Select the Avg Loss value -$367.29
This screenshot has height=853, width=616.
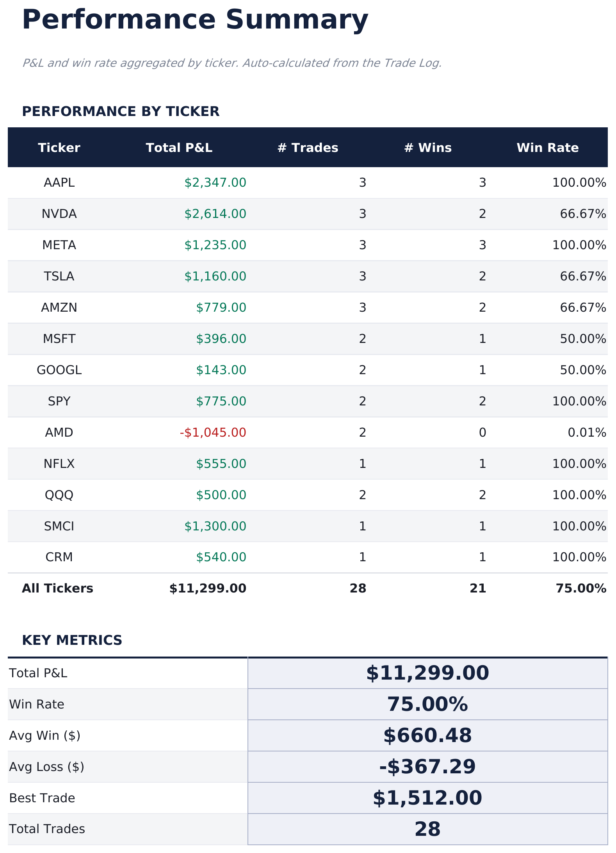427,767
